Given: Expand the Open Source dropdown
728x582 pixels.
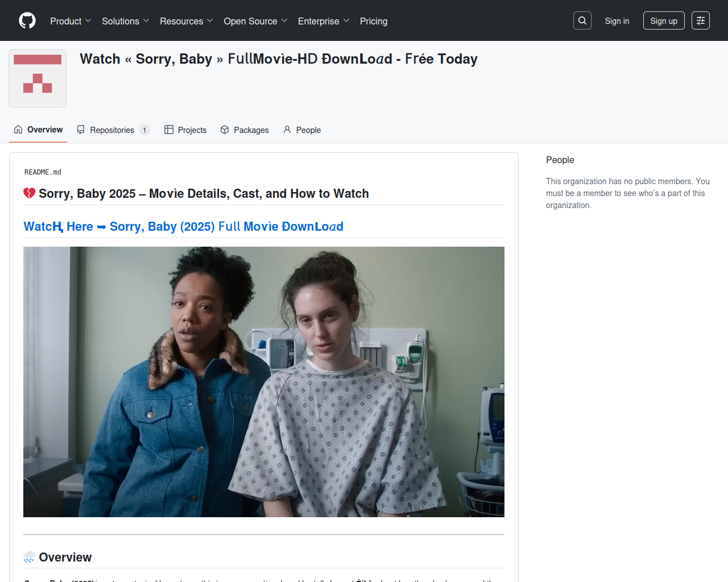Looking at the screenshot, I should tap(256, 21).
